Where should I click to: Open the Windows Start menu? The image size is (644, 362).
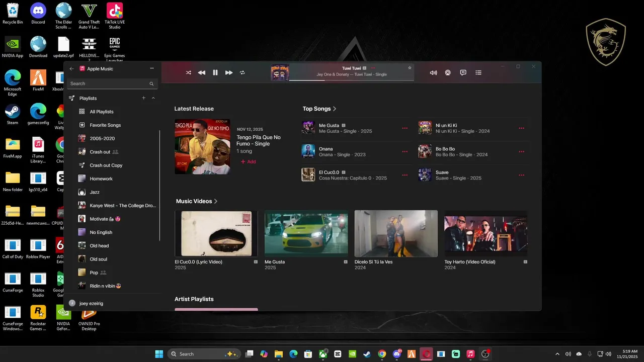[x=159, y=354]
